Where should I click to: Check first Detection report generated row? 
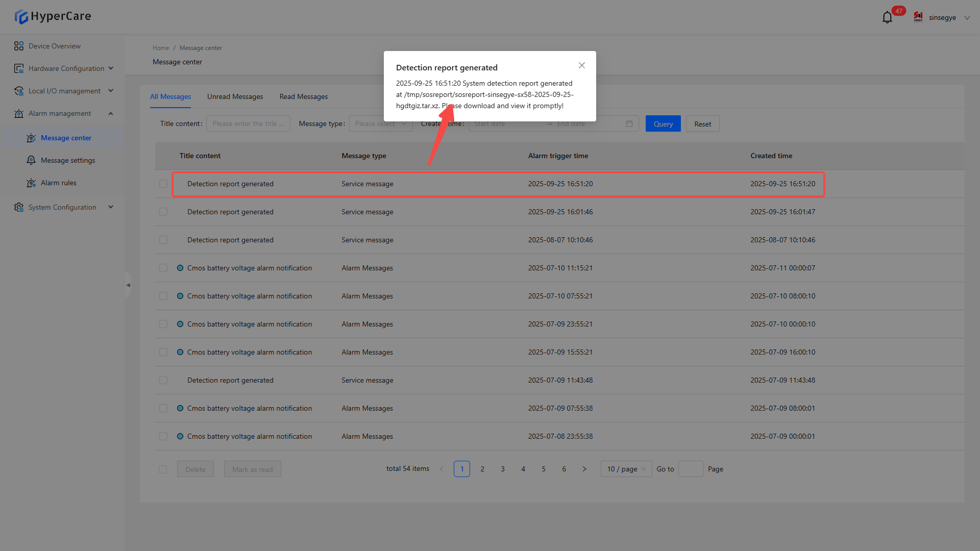tap(163, 184)
